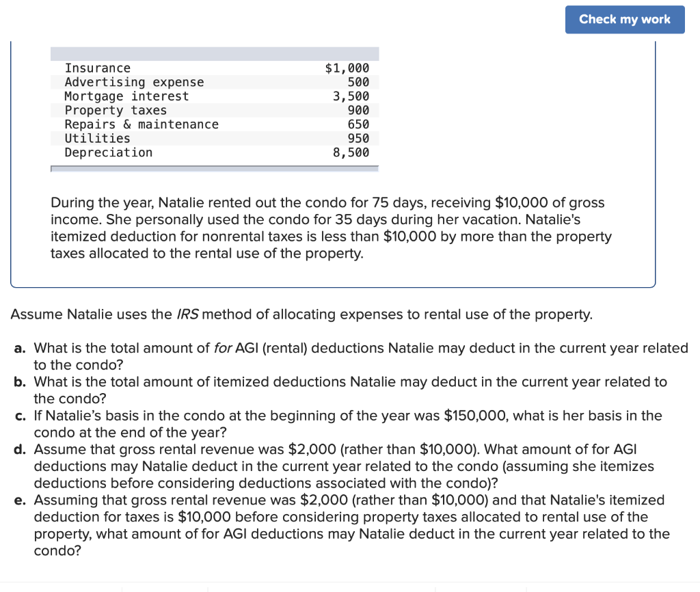700x592 pixels.
Task: Select the Insurance expense row
Action: 205,68
